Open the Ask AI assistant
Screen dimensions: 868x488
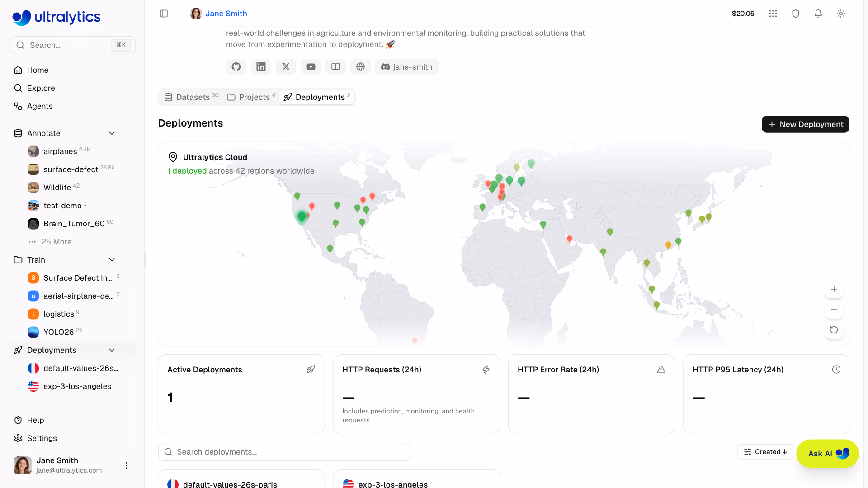[x=827, y=454]
